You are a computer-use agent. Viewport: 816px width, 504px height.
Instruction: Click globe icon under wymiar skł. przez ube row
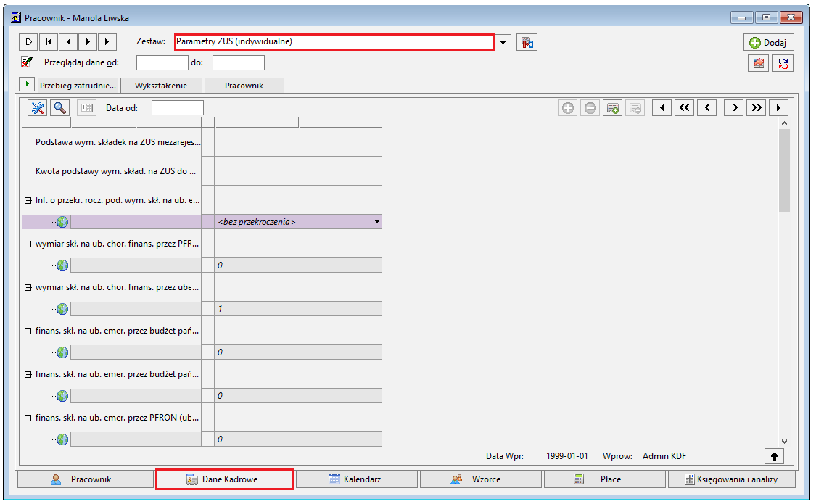62,309
